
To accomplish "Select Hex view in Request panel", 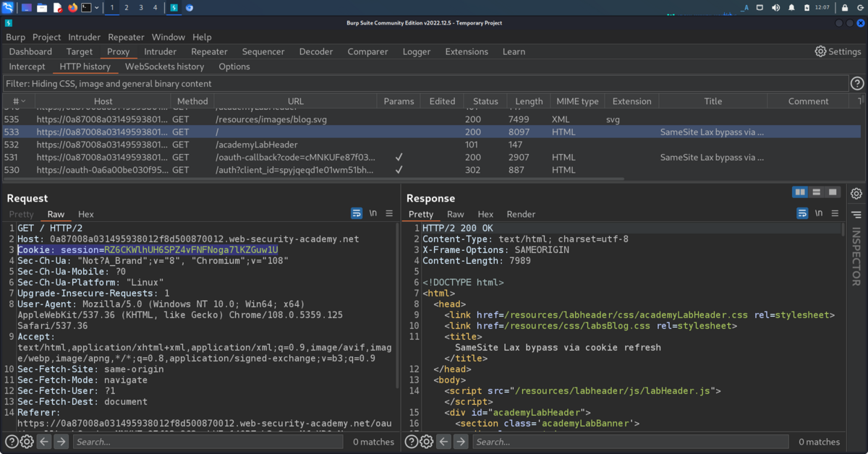I will point(86,214).
